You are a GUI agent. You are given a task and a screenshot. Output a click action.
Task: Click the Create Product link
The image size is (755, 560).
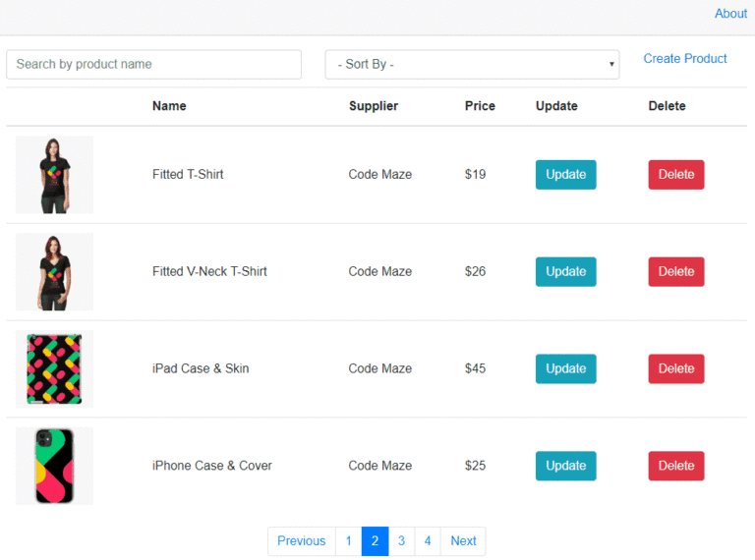tap(684, 59)
